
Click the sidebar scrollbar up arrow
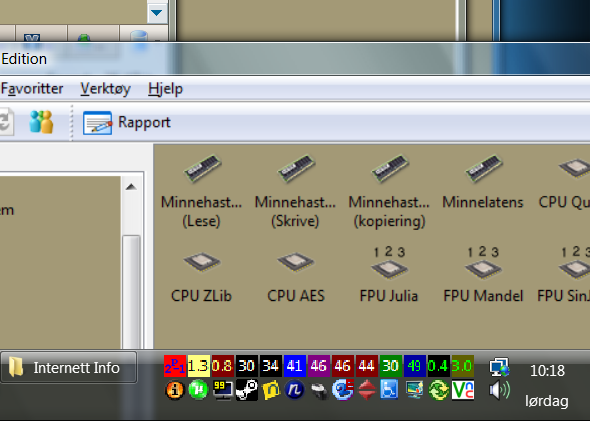pyautogui.click(x=131, y=187)
